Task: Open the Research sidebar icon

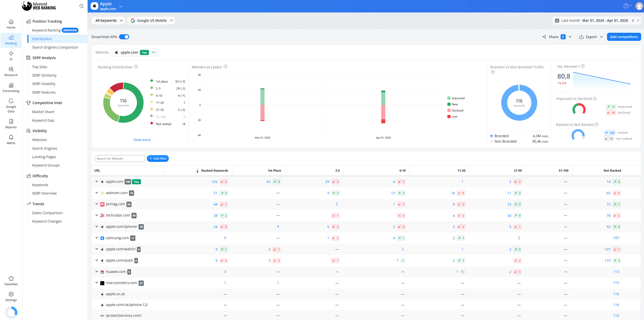Action: (x=11, y=72)
